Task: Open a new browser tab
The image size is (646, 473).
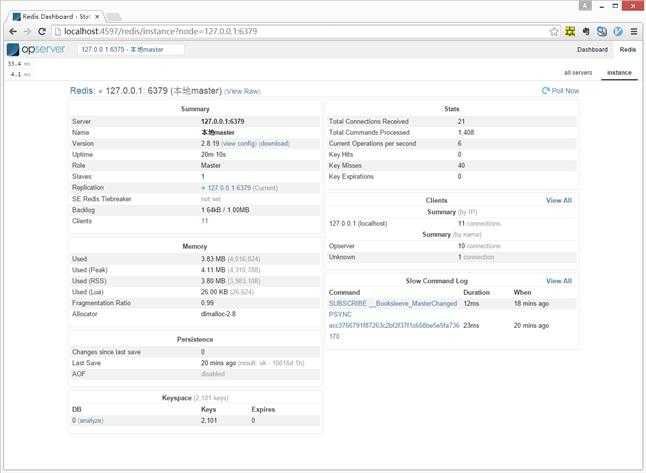Action: (114, 17)
